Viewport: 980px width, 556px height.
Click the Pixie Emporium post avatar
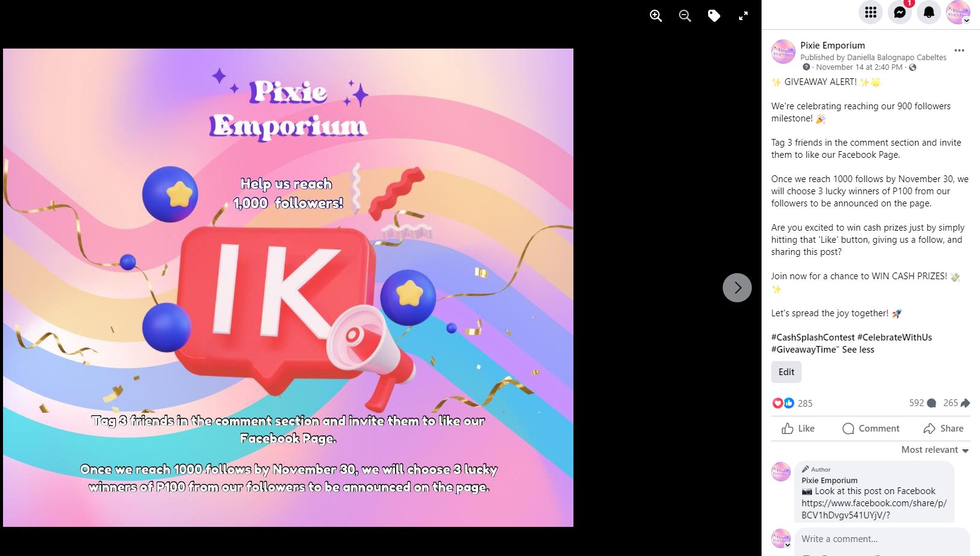pyautogui.click(x=783, y=52)
